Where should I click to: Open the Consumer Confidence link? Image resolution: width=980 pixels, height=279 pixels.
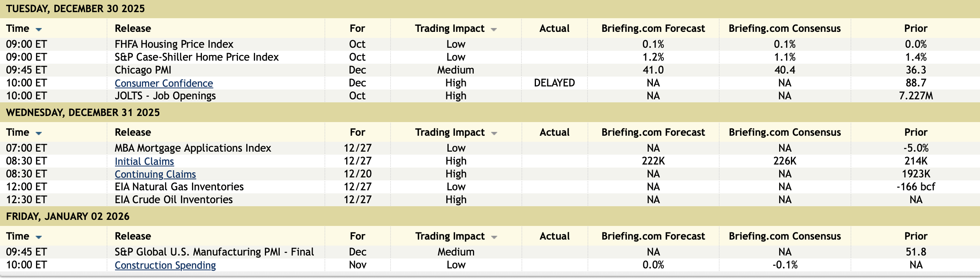(164, 83)
